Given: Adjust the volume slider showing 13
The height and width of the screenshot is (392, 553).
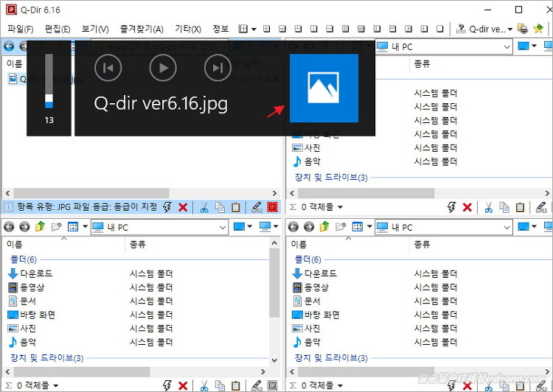Looking at the screenshot, I should coord(49,81).
